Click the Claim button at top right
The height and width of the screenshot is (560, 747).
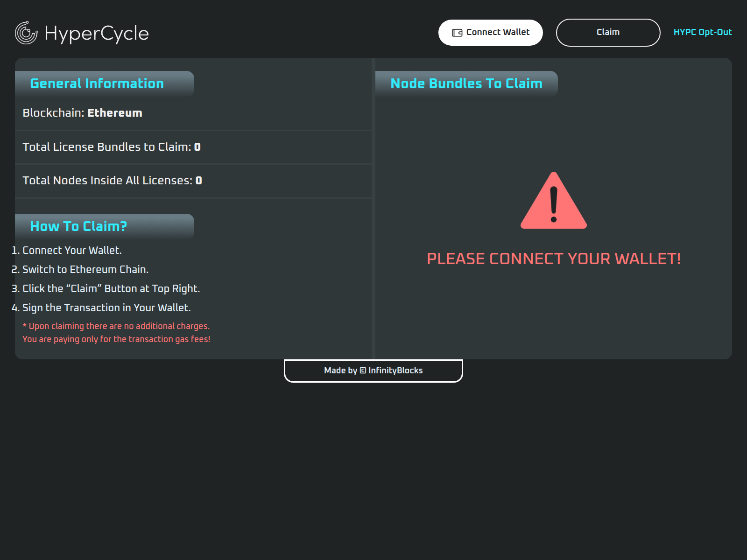click(x=608, y=33)
